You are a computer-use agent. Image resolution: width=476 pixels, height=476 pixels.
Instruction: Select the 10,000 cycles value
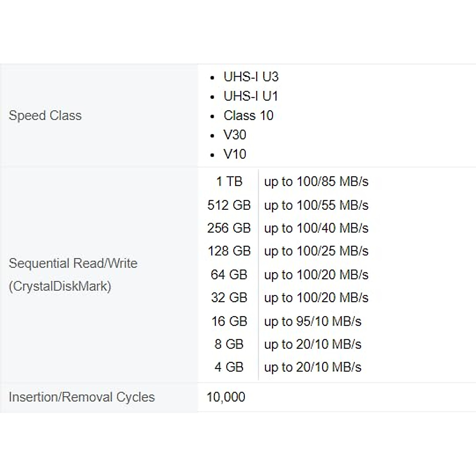point(226,397)
